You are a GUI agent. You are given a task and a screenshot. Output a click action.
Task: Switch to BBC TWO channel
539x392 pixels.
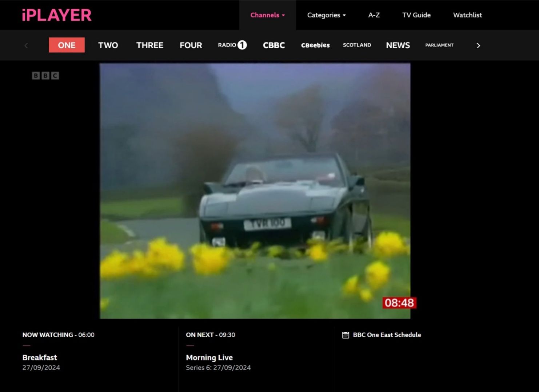point(108,45)
